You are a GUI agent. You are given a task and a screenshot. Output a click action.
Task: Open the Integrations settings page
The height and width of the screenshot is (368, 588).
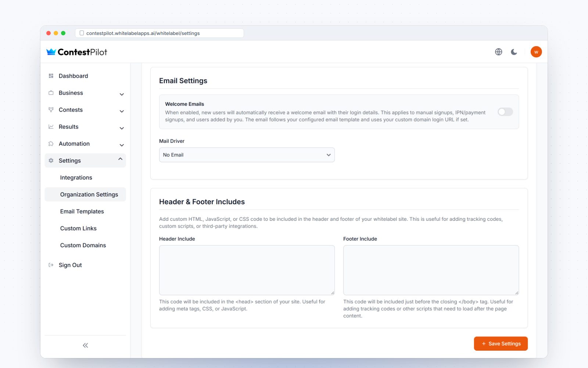76,177
